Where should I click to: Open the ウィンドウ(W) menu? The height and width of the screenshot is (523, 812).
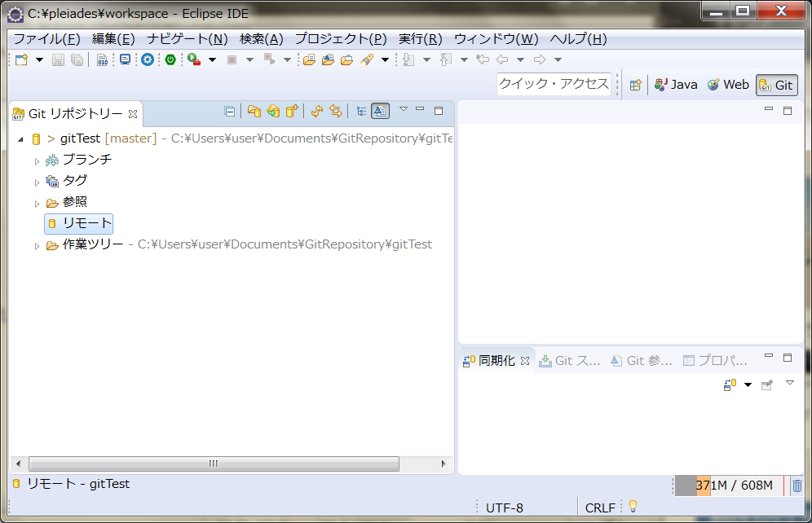pyautogui.click(x=496, y=39)
